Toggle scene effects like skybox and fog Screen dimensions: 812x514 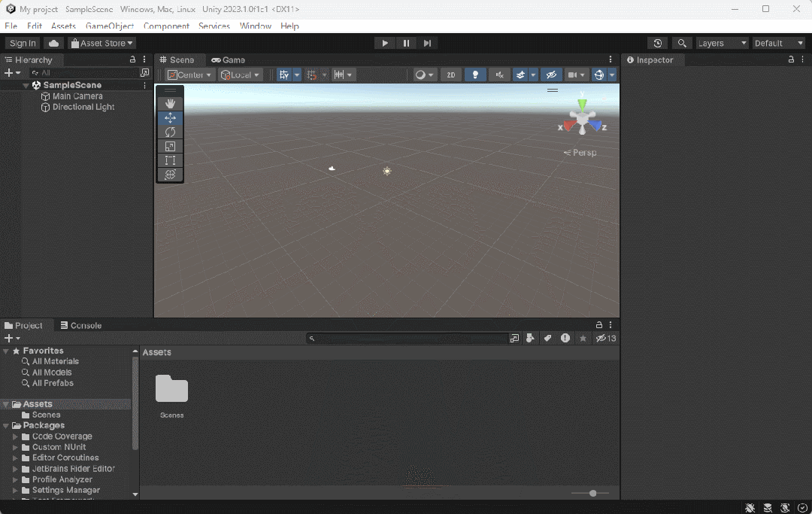(x=520, y=75)
